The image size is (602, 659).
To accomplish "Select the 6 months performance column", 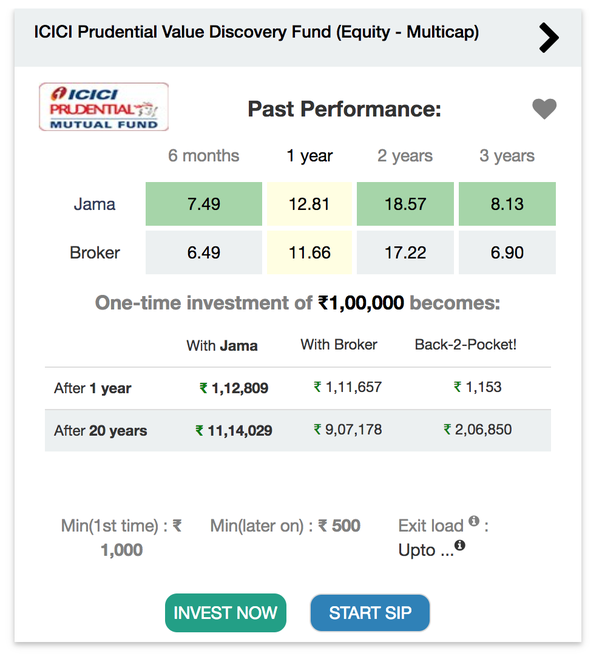I will pos(204,156).
